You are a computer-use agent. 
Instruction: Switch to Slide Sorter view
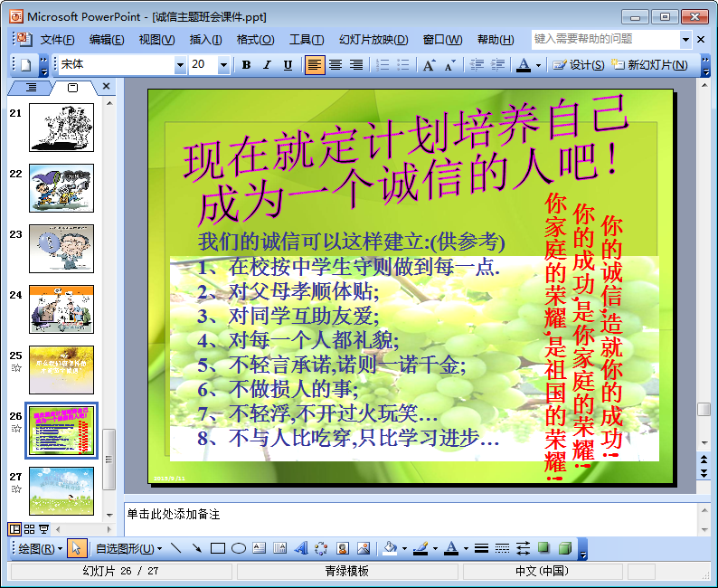pyautogui.click(x=29, y=529)
